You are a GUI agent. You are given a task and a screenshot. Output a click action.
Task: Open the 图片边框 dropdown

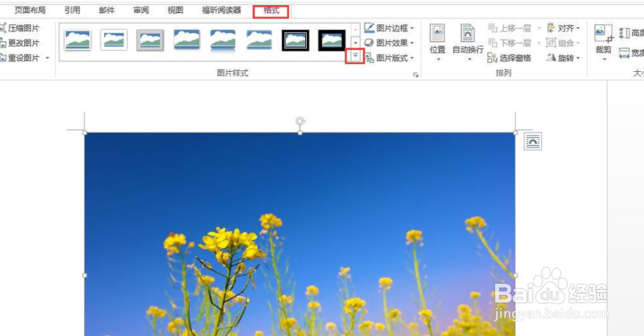(x=389, y=28)
